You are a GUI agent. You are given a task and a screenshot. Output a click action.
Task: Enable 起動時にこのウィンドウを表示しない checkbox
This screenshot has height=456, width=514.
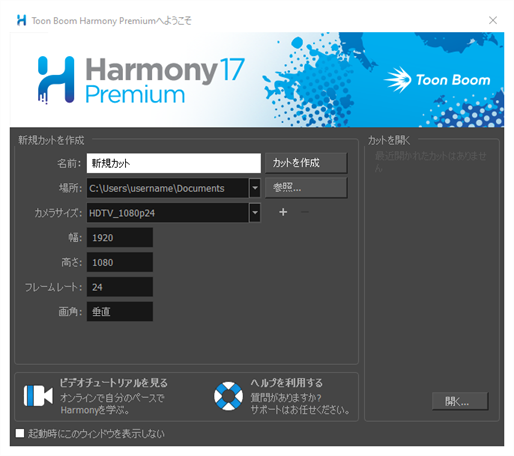(20, 433)
